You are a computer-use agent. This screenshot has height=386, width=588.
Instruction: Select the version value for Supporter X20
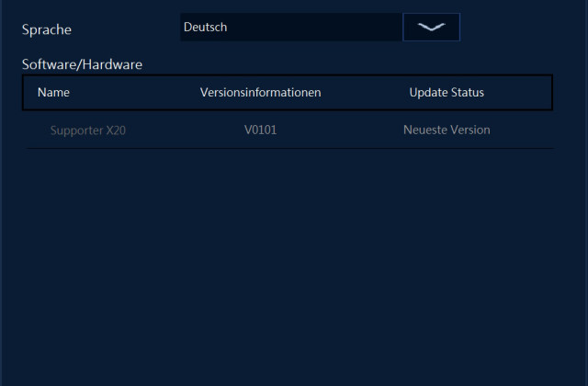260,131
